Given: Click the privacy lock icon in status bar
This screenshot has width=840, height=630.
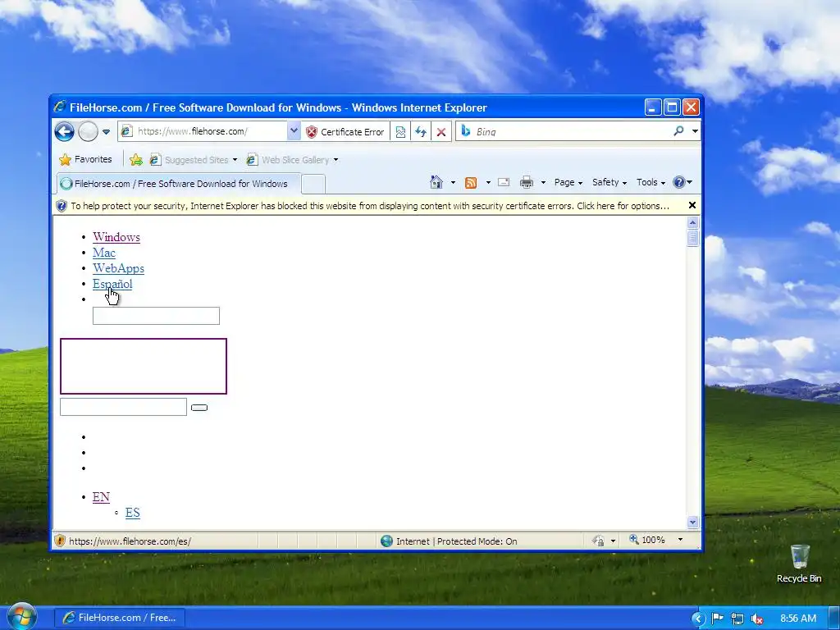Looking at the screenshot, I should (599, 541).
